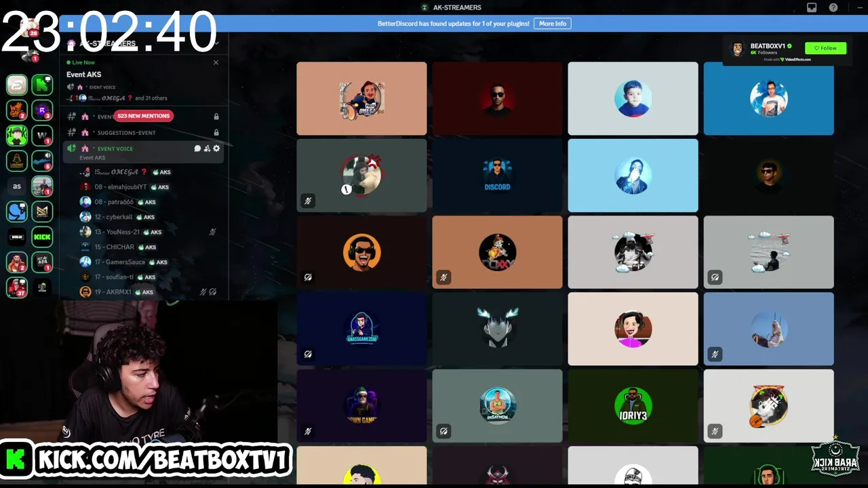The image size is (868, 488).
Task: Open the Event Voice text chat icon
Action: [x=197, y=148]
